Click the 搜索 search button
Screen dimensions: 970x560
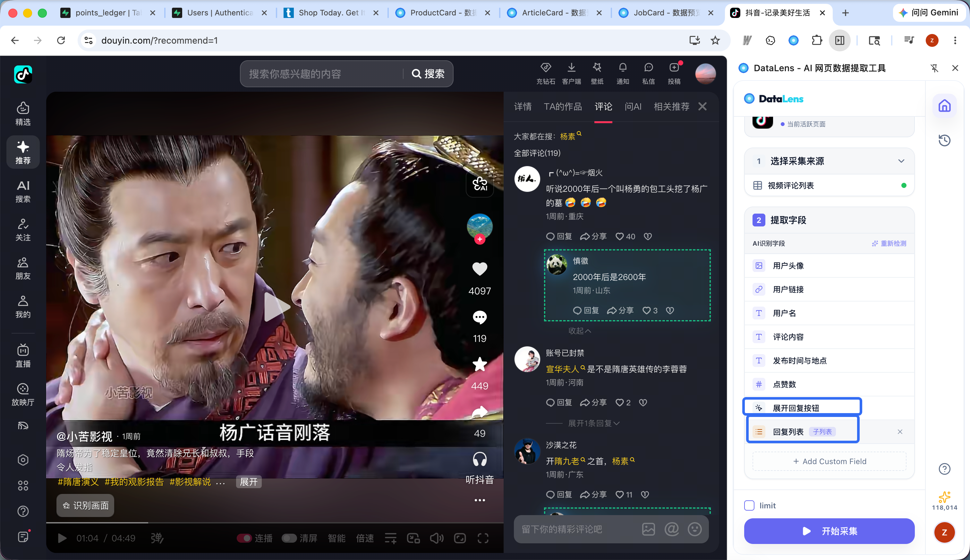pyautogui.click(x=428, y=73)
